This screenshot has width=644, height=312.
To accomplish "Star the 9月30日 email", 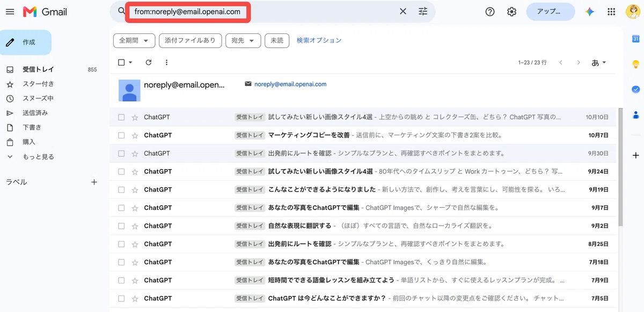I will 135,153.
